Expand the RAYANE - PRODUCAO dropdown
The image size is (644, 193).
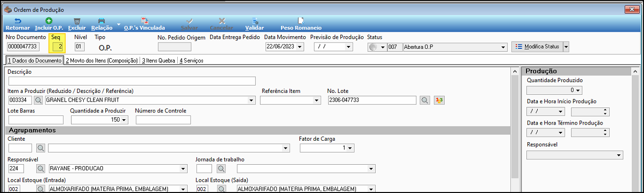(x=183, y=169)
